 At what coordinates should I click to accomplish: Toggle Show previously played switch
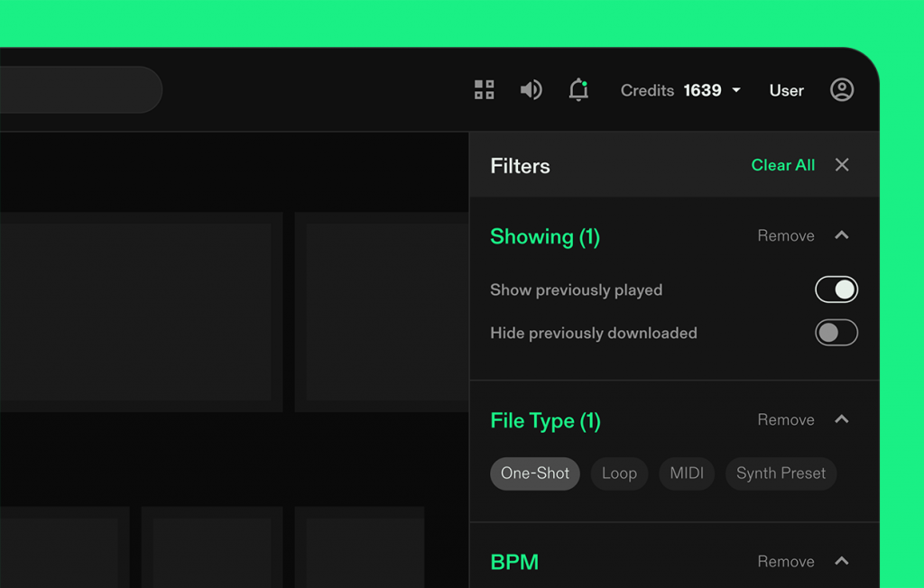(836, 289)
